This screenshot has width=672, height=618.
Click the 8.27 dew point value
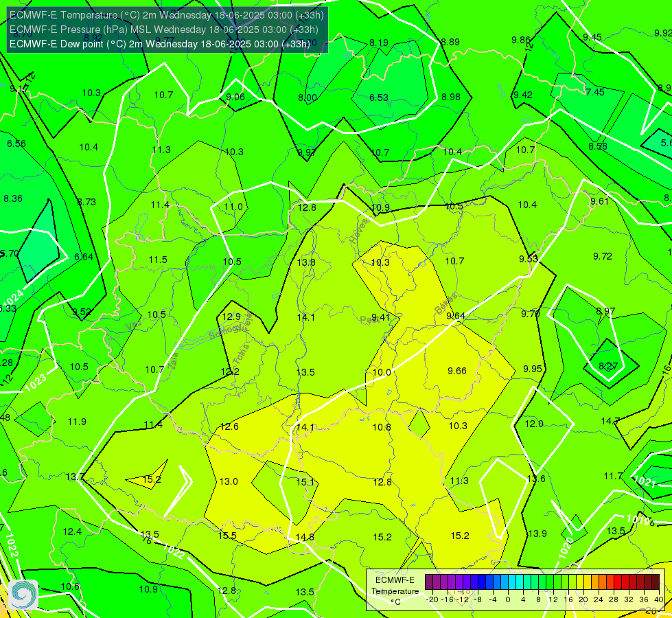pyautogui.click(x=608, y=366)
